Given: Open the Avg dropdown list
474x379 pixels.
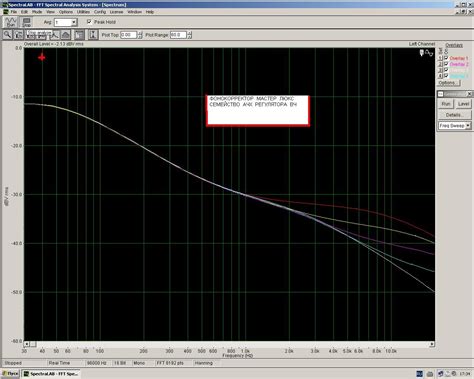Looking at the screenshot, I should coord(74,22).
